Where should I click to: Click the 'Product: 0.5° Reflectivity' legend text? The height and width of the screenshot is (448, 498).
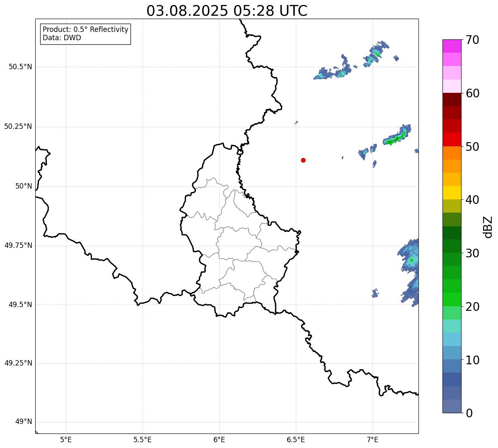[86, 30]
